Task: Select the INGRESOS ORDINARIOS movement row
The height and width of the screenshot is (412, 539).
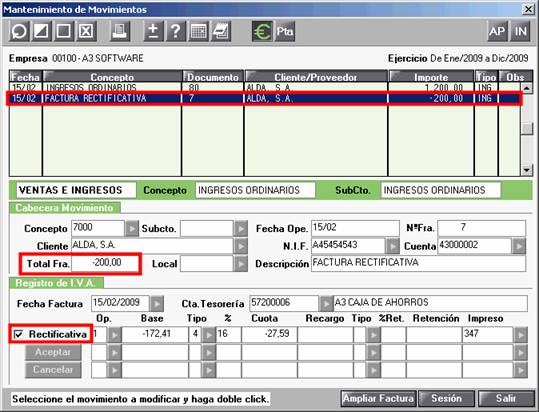Action: pyautogui.click(x=264, y=88)
